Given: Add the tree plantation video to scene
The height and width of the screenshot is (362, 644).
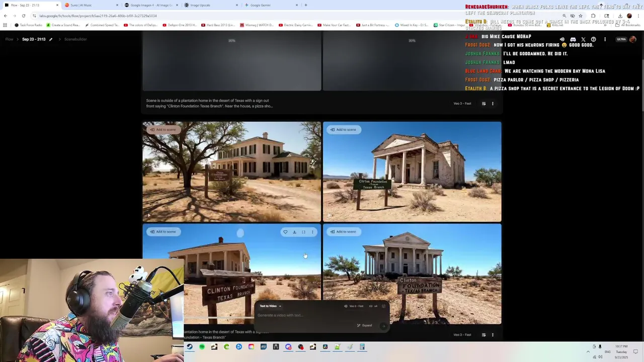Looking at the screenshot, I should 163,130.
